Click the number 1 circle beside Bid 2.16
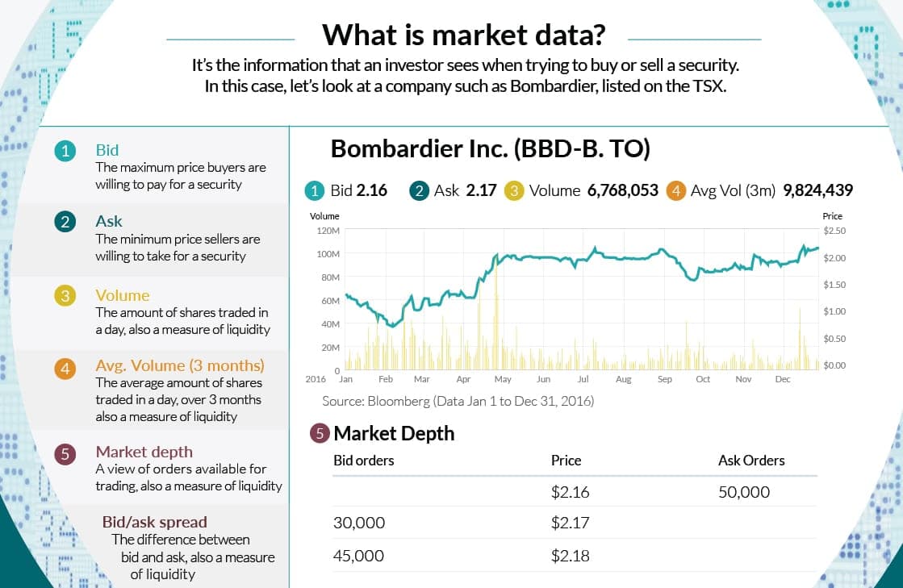This screenshot has height=588, width=903. [315, 191]
